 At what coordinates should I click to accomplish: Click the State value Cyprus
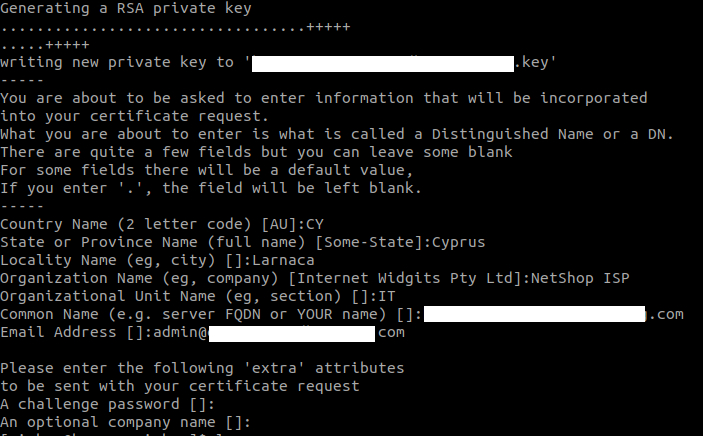pyautogui.click(x=458, y=243)
